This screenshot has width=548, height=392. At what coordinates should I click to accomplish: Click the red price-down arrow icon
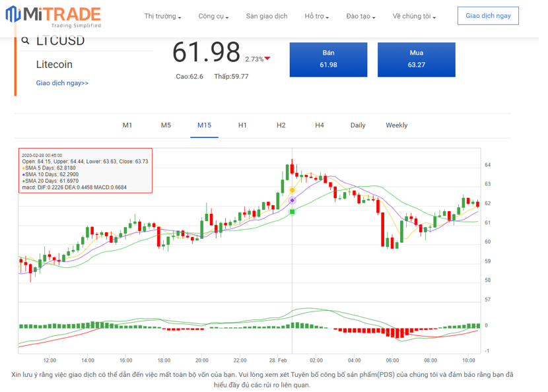click(267, 59)
